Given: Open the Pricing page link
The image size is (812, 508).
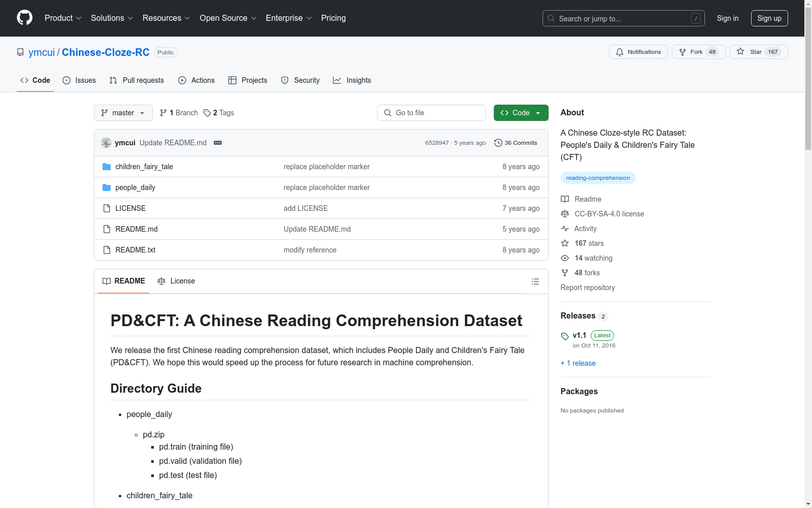Looking at the screenshot, I should click(x=333, y=18).
